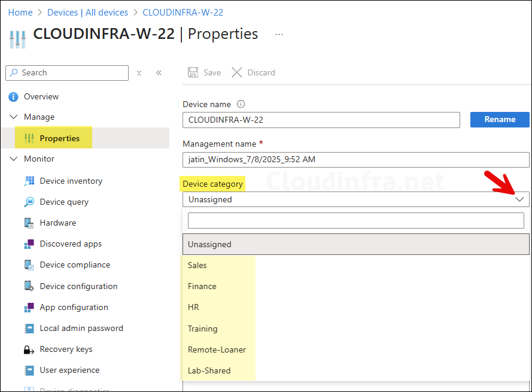Screen dimensions: 532x392
Task: Click the category filter search box
Action: (355, 221)
